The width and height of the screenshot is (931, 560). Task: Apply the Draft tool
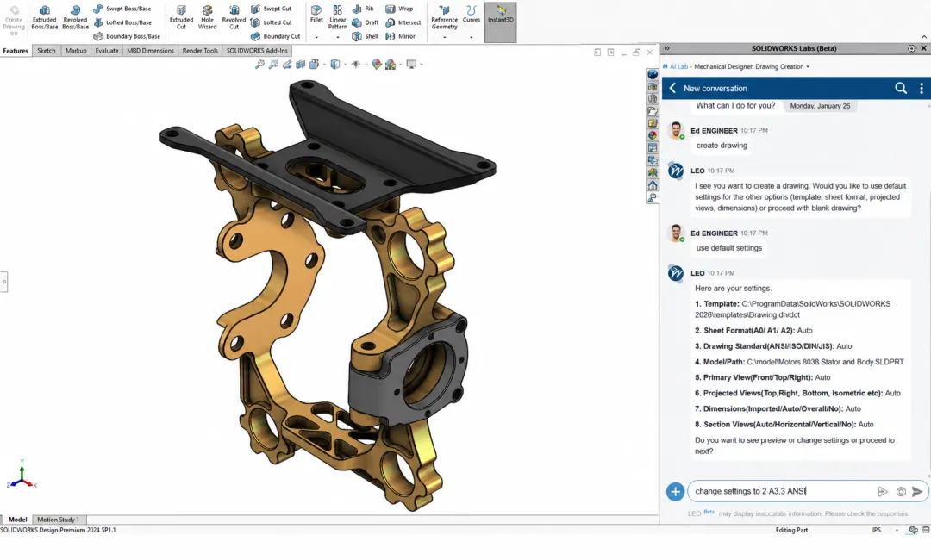pyautogui.click(x=365, y=22)
